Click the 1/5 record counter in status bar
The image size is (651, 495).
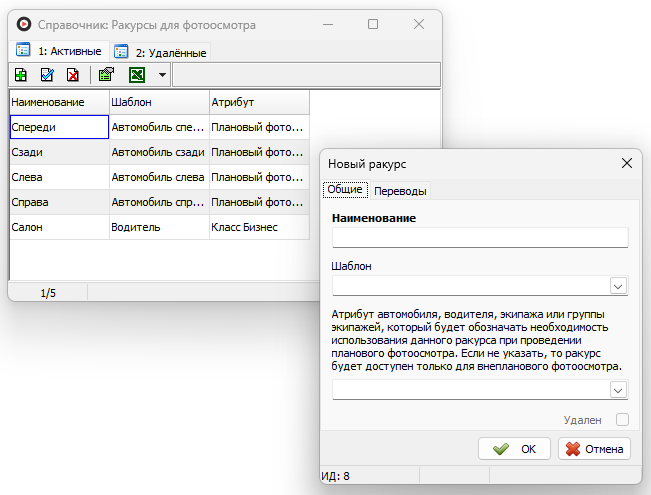click(x=48, y=293)
